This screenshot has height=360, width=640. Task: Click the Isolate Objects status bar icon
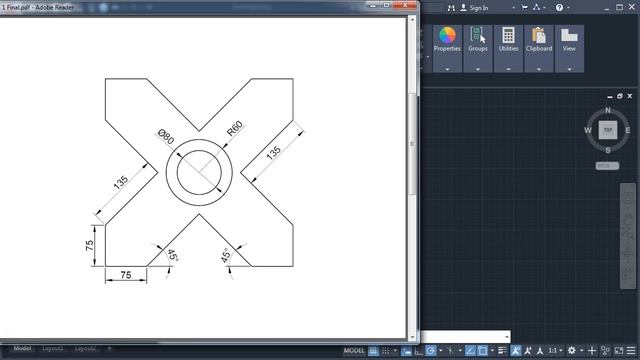click(605, 350)
